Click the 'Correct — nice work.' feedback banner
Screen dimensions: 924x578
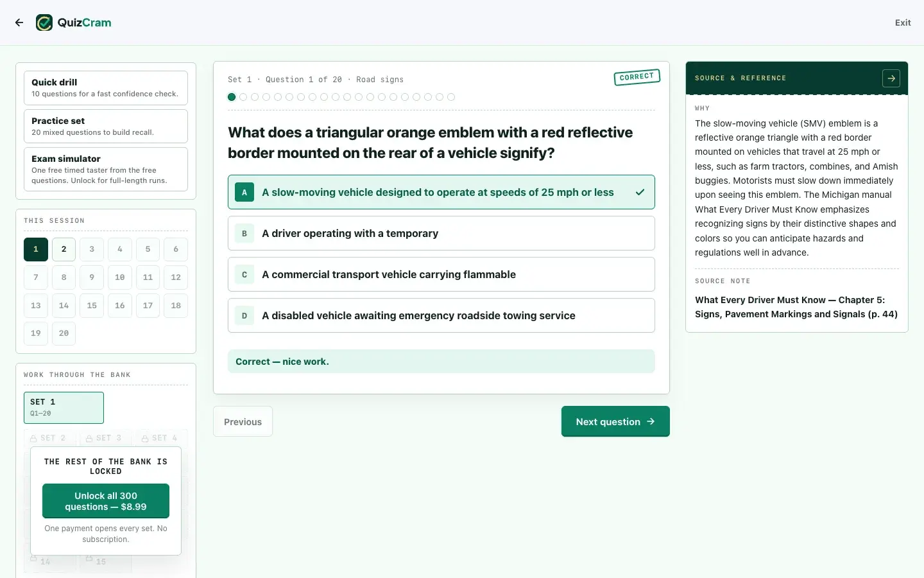441,362
